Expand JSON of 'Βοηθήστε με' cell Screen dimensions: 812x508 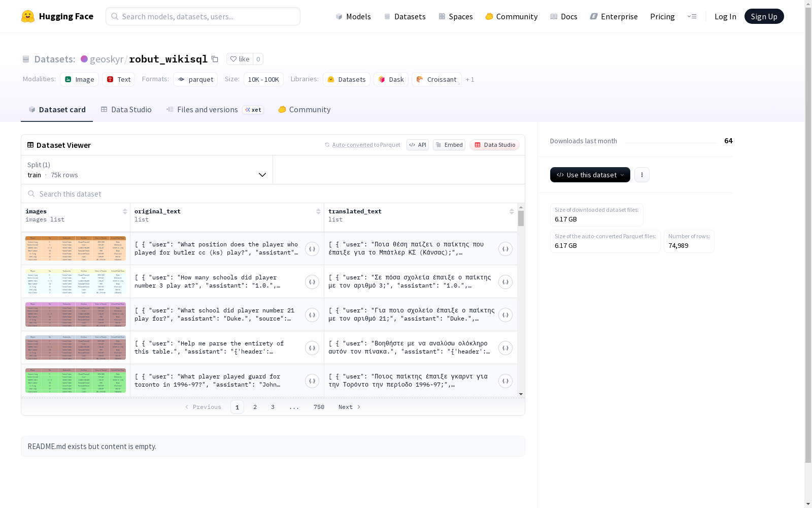coord(505,348)
